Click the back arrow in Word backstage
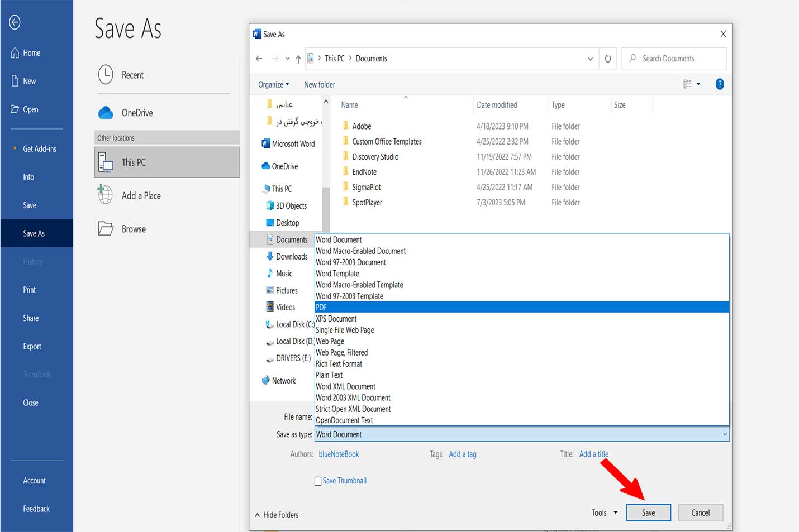The image size is (799, 532). [x=15, y=22]
